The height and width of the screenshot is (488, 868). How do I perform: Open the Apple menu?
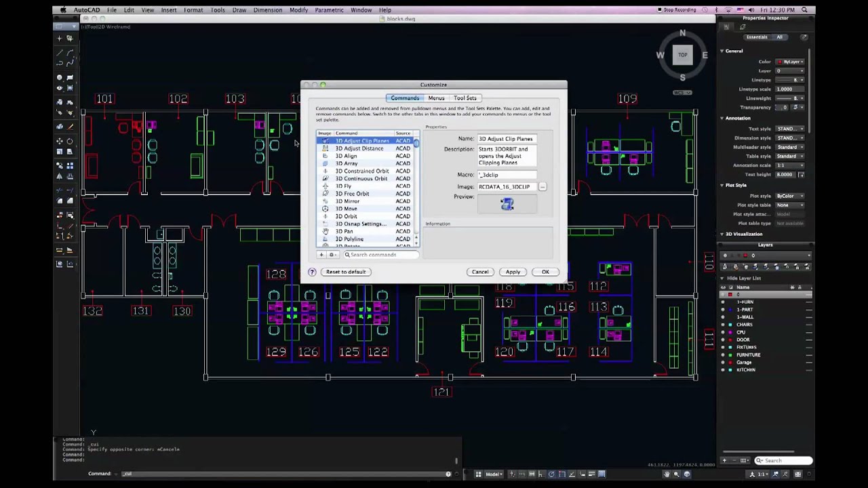pyautogui.click(x=63, y=10)
